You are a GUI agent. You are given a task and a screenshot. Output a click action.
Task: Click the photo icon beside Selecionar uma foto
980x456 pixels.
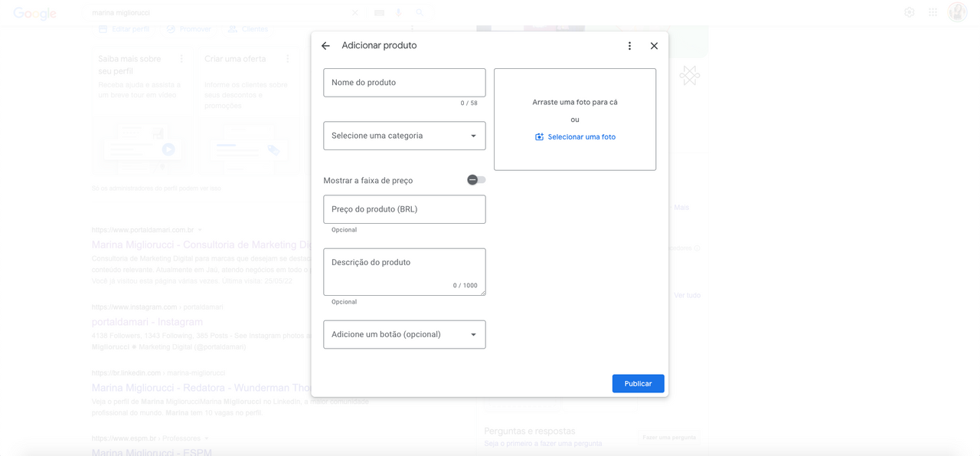point(539,137)
